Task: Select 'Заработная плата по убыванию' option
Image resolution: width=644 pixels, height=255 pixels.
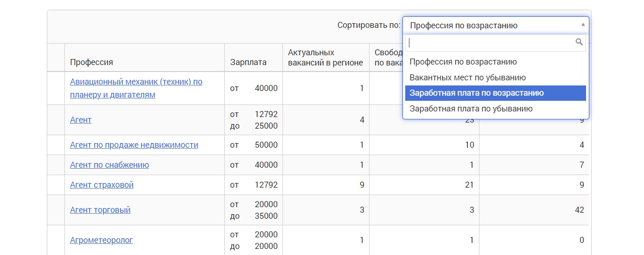Action: pyautogui.click(x=495, y=109)
